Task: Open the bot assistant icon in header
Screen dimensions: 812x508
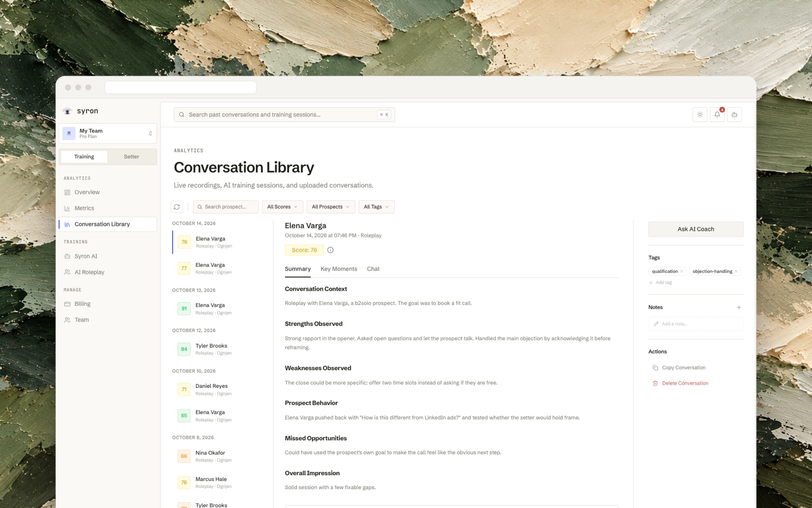Action: tap(734, 114)
